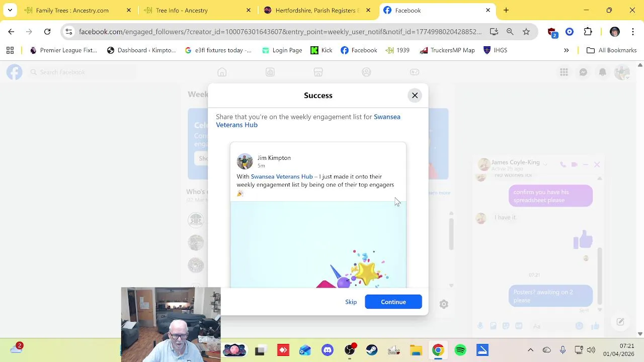
Task: Open the TruckersMP Map bookmark
Action: (x=447, y=50)
